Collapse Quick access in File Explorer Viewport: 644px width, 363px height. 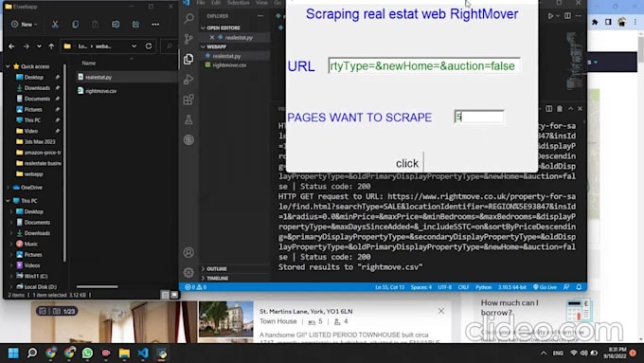click(x=8, y=66)
